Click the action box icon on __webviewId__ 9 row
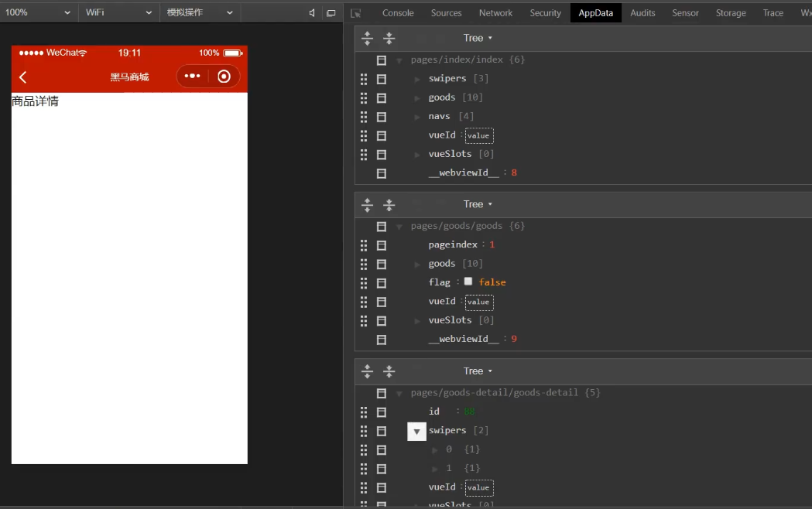This screenshot has width=812, height=509. point(382,340)
